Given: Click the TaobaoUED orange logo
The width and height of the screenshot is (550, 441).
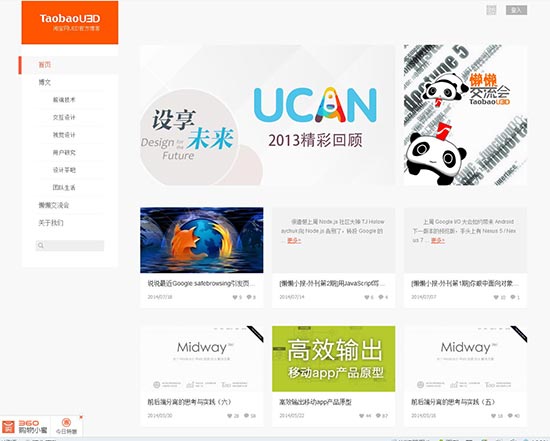Looking at the screenshot, I should point(70,22).
